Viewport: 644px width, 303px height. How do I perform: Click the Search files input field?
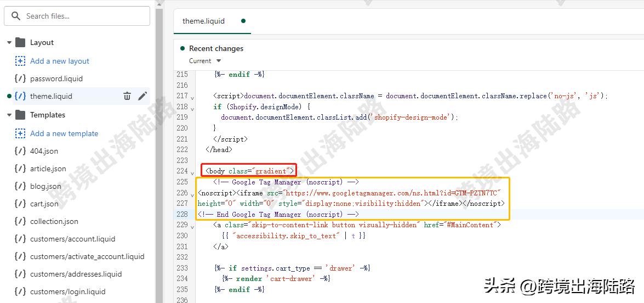coord(77,16)
